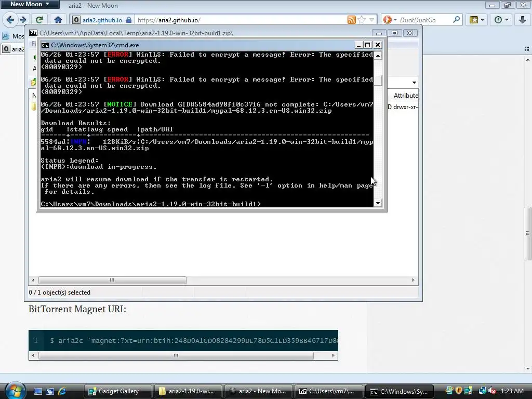Click the cmd window vertical scroll thumb
Viewport: 532px width, 399px height.
pos(378,80)
